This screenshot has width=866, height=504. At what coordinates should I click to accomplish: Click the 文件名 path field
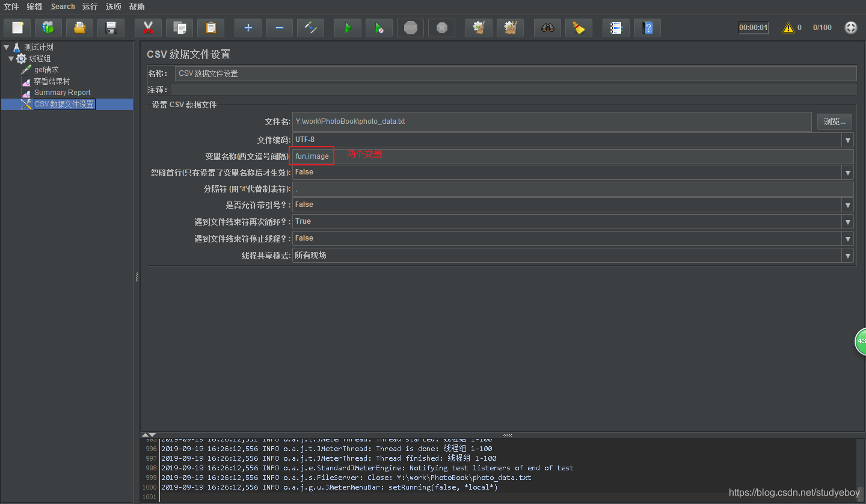point(552,121)
